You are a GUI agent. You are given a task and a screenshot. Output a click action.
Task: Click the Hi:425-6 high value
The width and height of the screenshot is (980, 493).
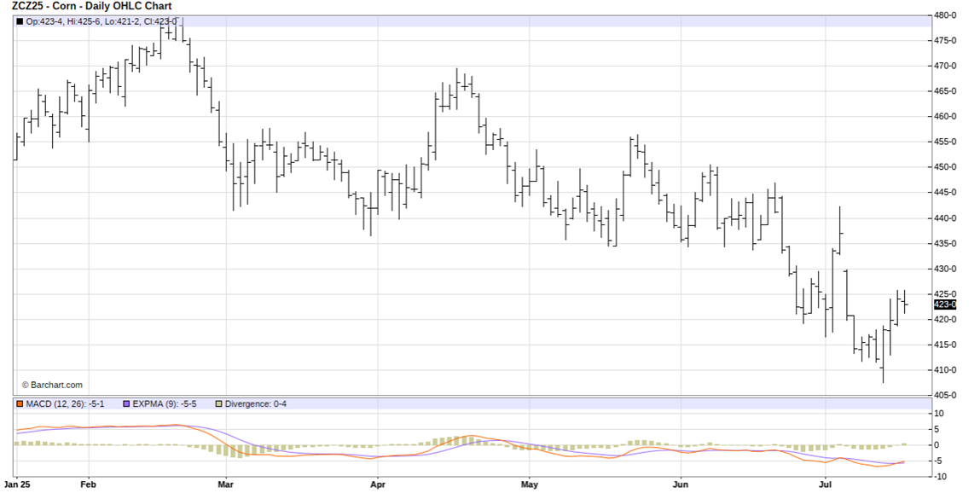tap(83, 22)
